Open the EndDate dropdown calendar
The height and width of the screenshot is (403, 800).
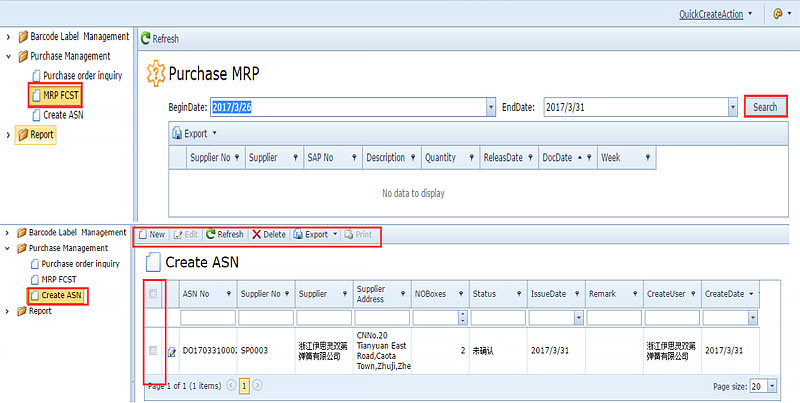coord(733,107)
